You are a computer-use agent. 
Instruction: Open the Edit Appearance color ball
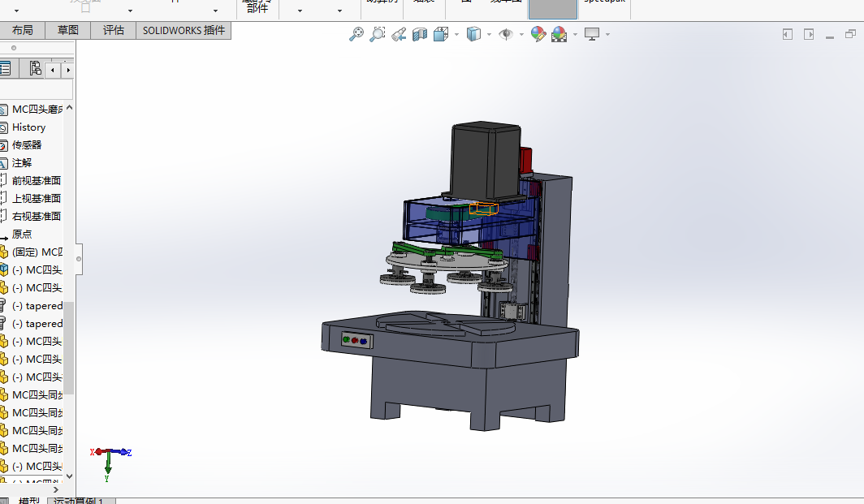pos(538,34)
